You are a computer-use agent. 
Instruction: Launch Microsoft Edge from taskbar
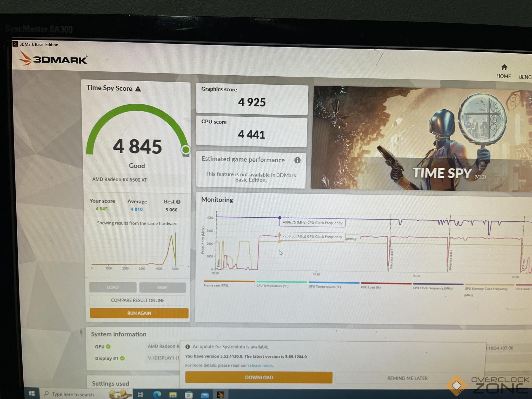157,395
